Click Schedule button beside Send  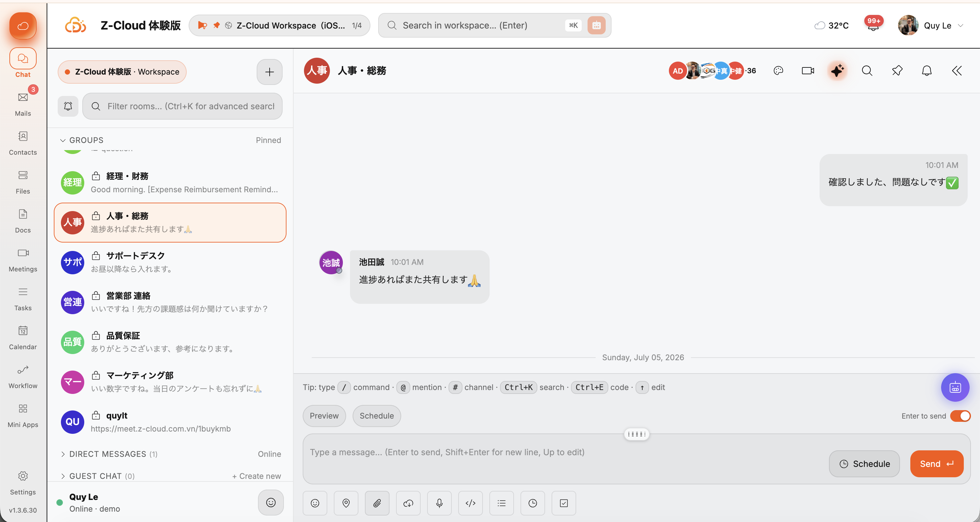pos(864,464)
